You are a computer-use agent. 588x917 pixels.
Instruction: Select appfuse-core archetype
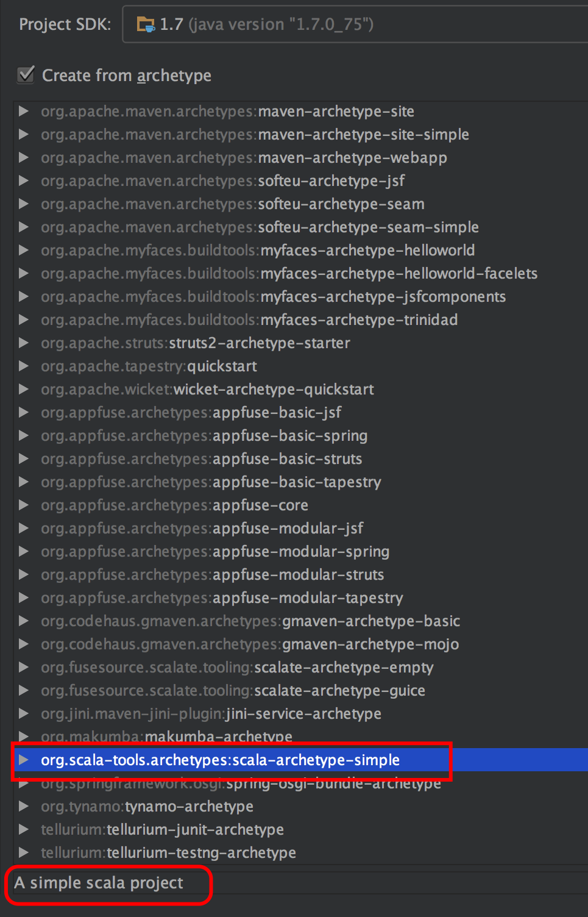tap(175, 505)
